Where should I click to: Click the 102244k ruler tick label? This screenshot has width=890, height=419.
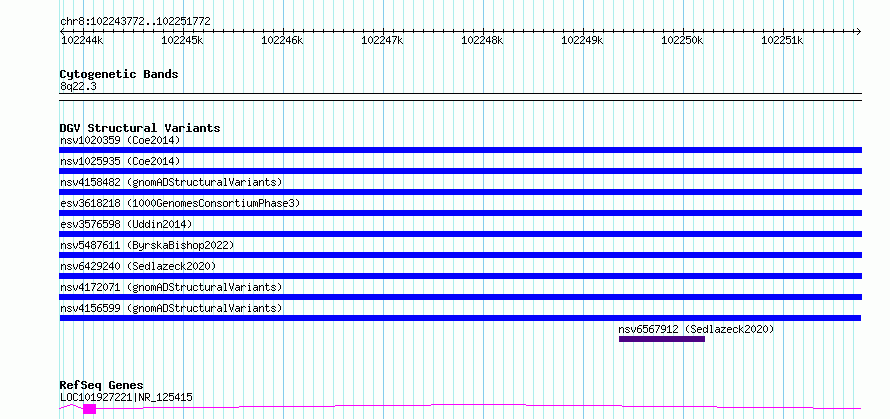point(82,40)
